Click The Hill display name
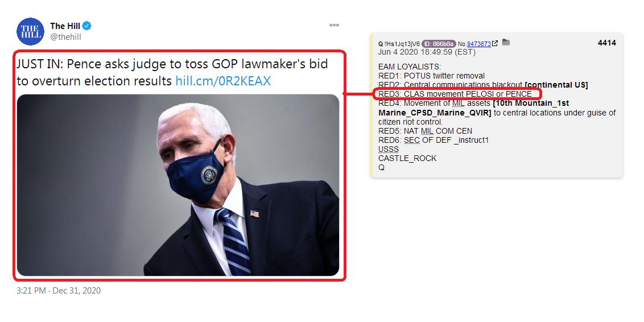 (x=65, y=26)
